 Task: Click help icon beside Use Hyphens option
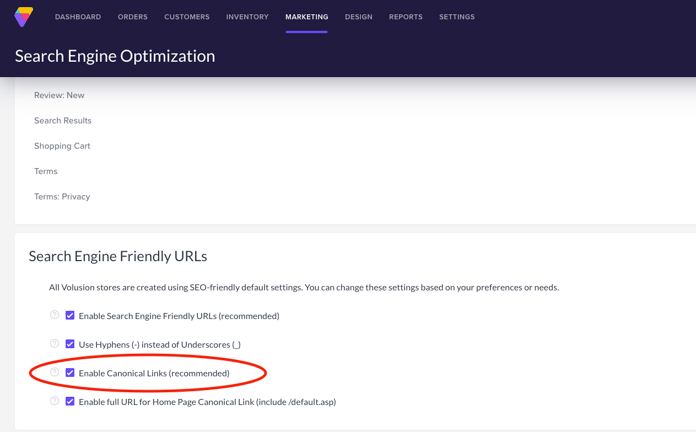(x=55, y=344)
